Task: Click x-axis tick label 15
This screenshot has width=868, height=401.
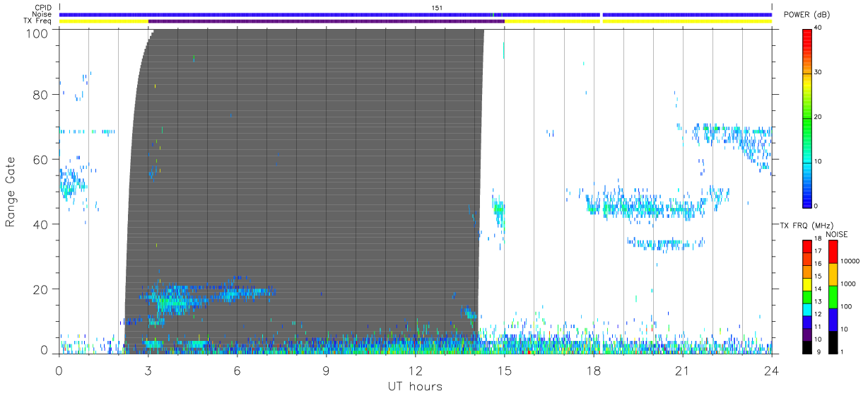Action: point(505,371)
